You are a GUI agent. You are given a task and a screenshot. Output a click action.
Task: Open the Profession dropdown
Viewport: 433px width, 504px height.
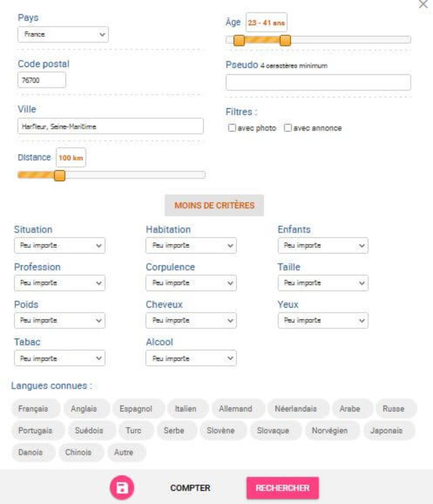(x=59, y=283)
